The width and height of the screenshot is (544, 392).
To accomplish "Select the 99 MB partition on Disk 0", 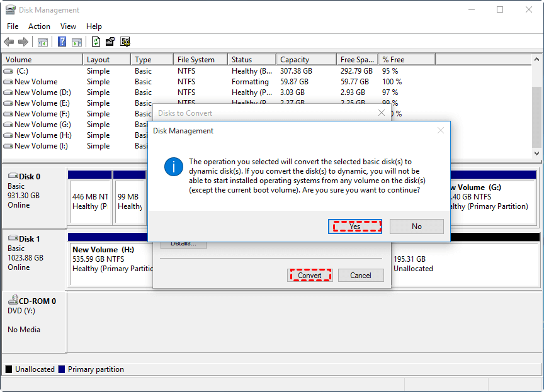I will point(130,198).
